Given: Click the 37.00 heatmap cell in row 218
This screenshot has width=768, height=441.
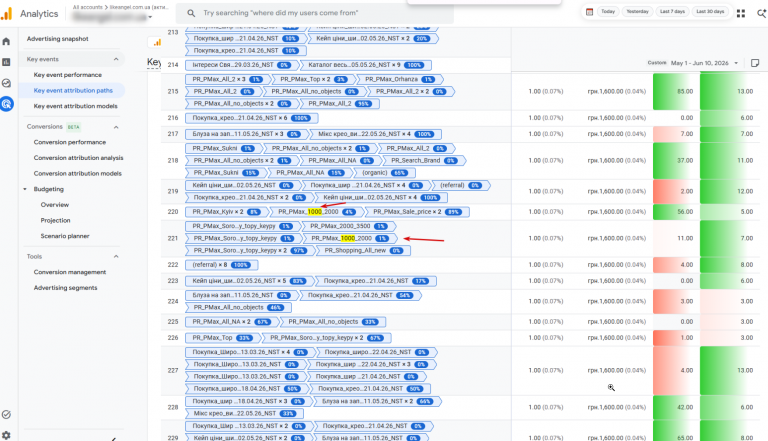Looking at the screenshot, I should pyautogui.click(x=675, y=160).
